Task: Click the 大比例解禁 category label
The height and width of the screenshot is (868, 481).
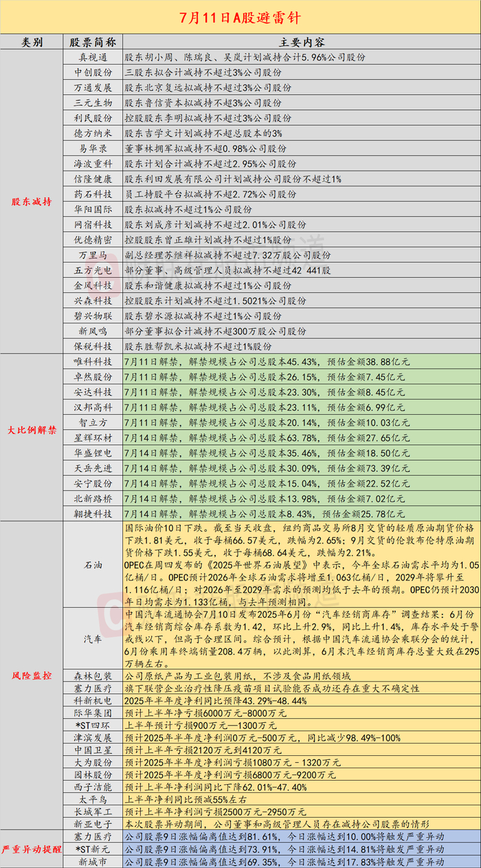Action: (32, 431)
